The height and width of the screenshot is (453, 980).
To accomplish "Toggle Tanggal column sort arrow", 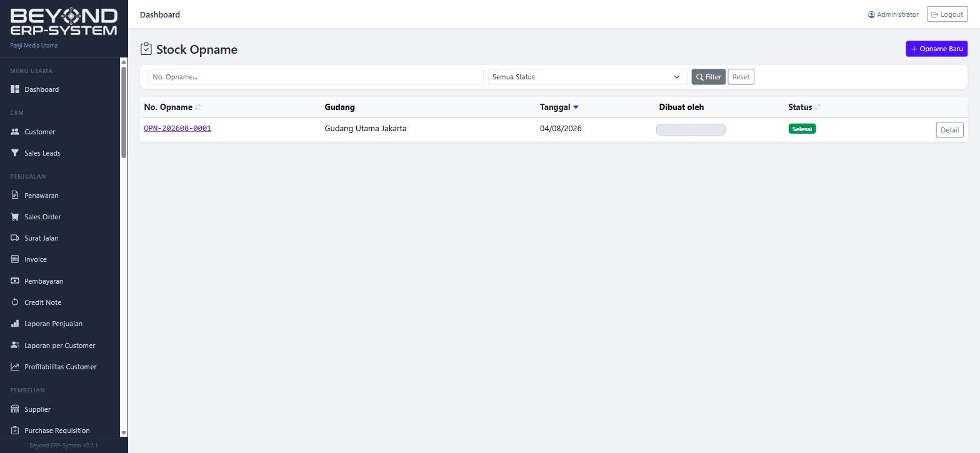I will pyautogui.click(x=576, y=107).
